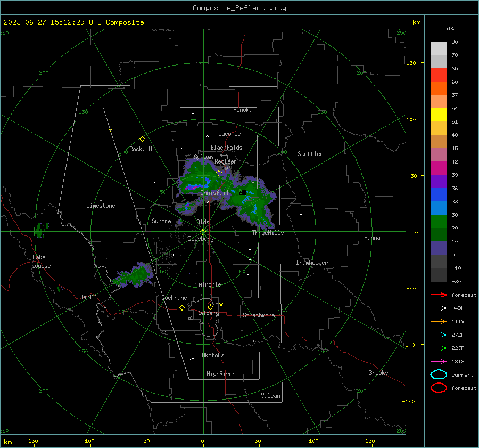Image resolution: width=479 pixels, height=448 pixels.
Task: Click the Blackfalds city label
Action: coord(226,148)
